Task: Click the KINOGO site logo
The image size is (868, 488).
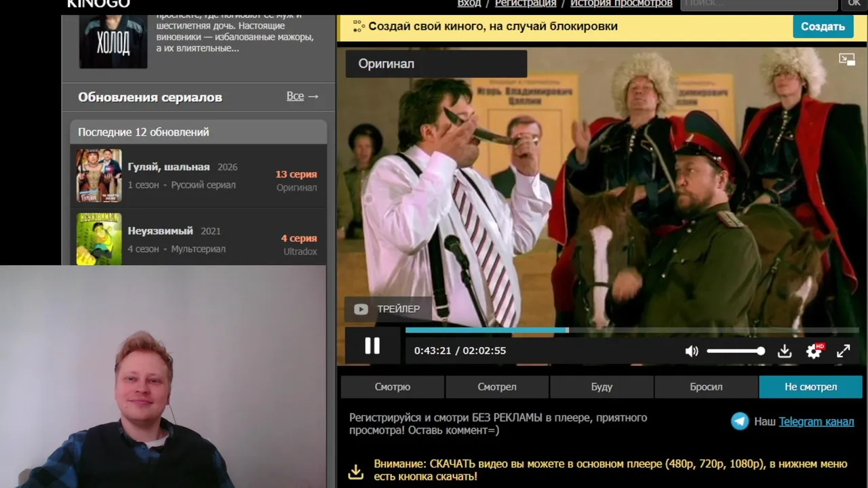Action: (98, 3)
